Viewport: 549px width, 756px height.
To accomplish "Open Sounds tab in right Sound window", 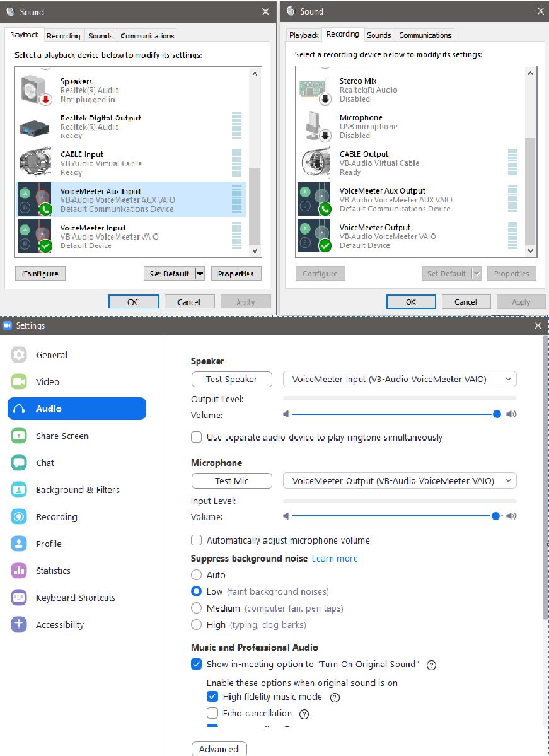I will pos(379,35).
